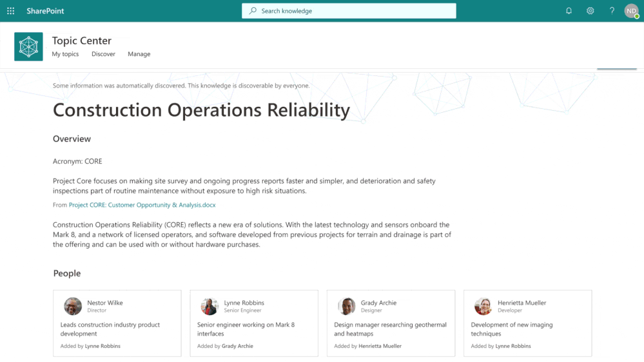Viewport: 644px width, 362px height.
Task: Open the My topics tab
Action: pos(65,54)
